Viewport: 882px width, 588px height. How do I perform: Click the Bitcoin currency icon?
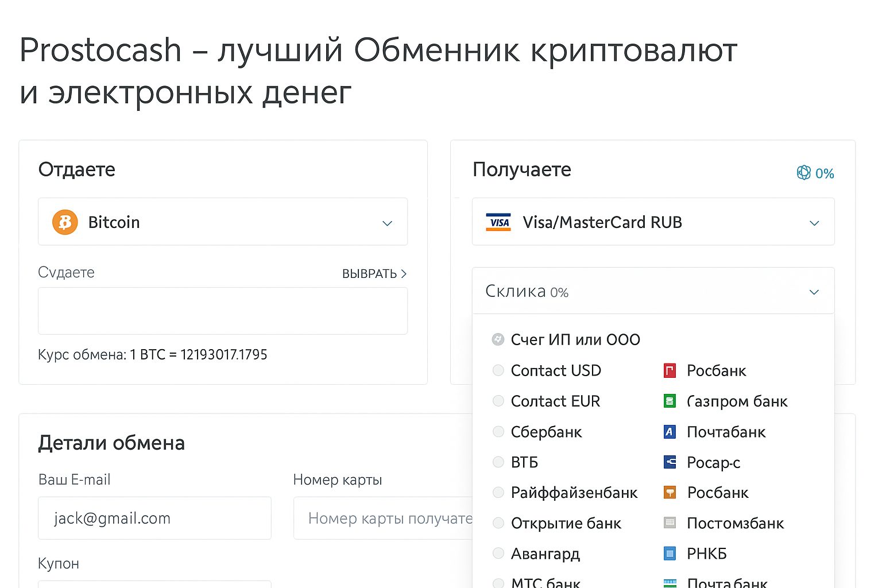pyautogui.click(x=64, y=222)
